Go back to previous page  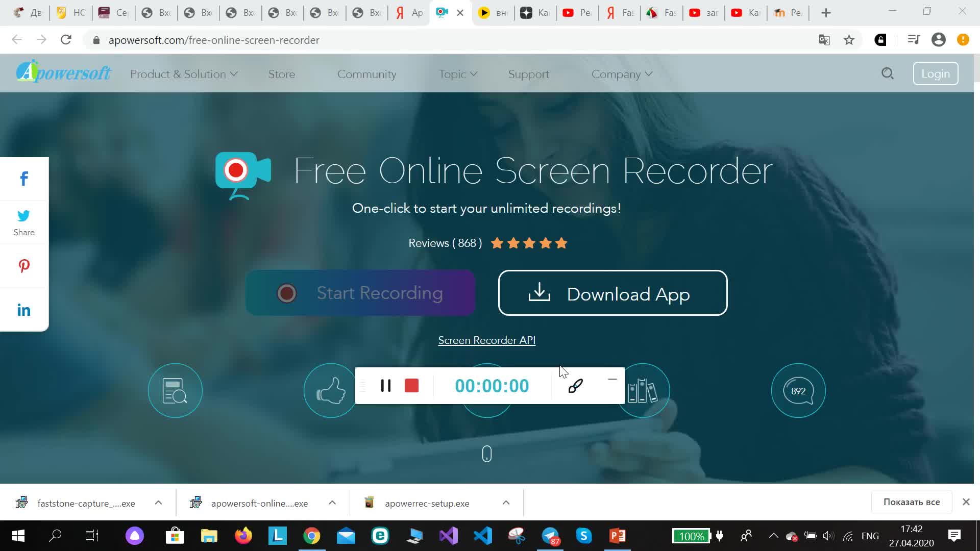tap(17, 40)
